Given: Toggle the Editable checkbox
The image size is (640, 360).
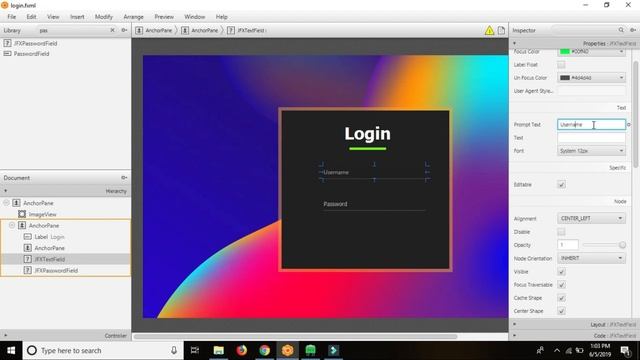Looking at the screenshot, I should click(x=561, y=184).
